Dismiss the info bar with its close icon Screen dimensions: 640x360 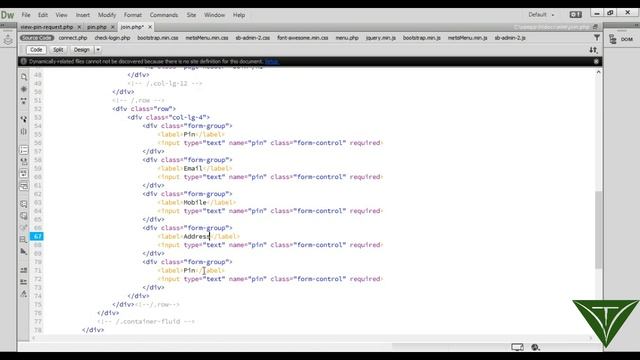click(596, 61)
